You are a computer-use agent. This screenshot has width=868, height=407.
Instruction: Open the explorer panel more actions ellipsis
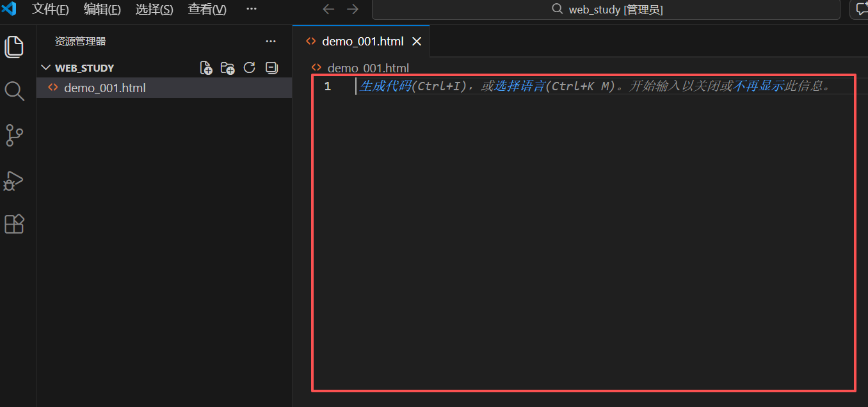pyautogui.click(x=271, y=42)
